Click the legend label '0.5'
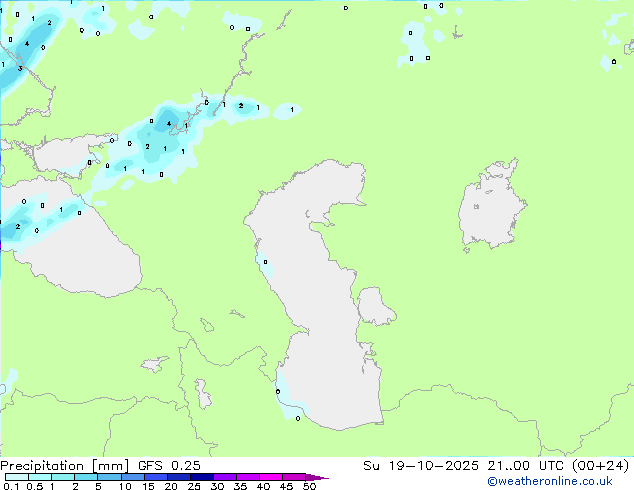This screenshot has width=634, height=490. (35, 486)
